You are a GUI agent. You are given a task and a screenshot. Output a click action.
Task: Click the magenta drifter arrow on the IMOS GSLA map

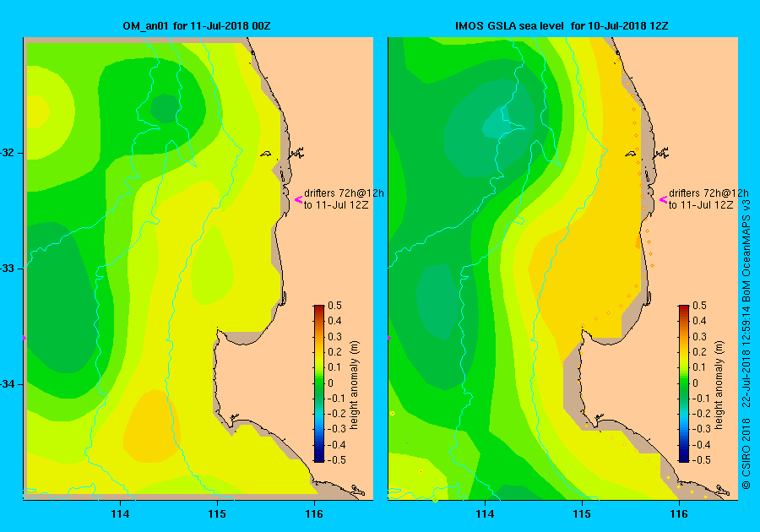click(x=663, y=199)
